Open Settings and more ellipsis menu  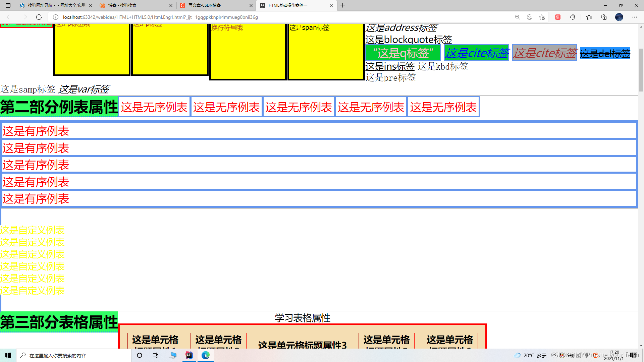pos(635,17)
